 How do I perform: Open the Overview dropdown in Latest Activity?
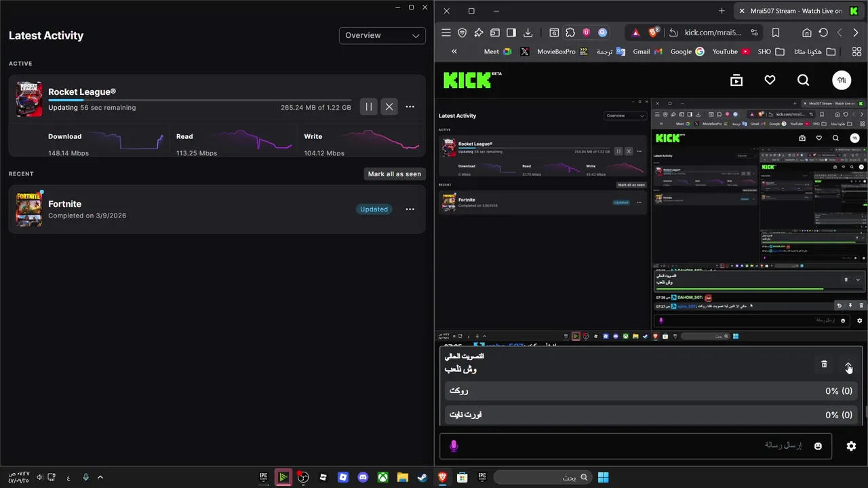point(382,35)
